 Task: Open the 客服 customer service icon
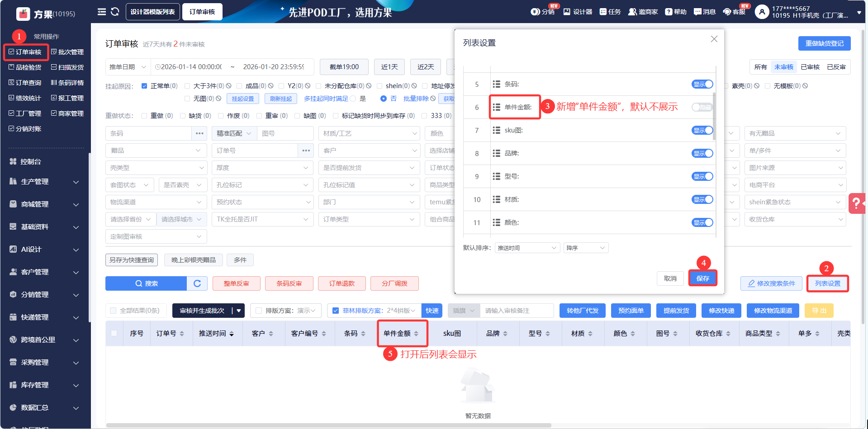pos(727,12)
